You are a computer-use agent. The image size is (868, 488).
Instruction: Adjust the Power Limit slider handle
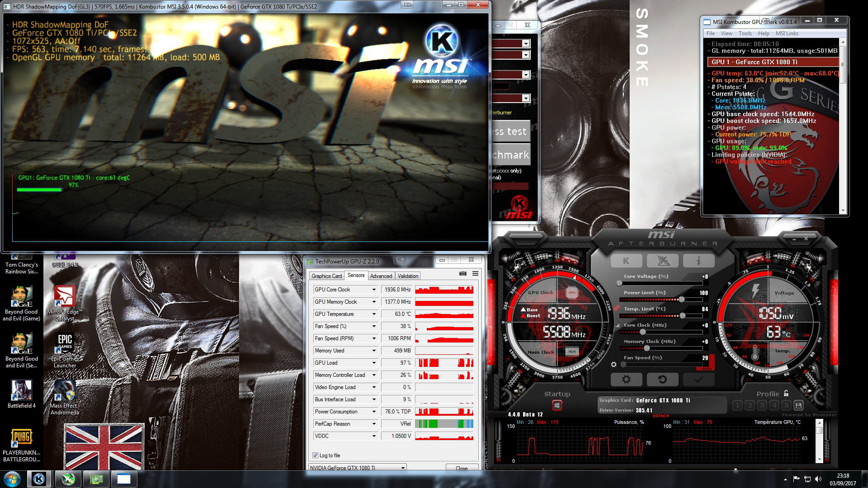coord(682,300)
